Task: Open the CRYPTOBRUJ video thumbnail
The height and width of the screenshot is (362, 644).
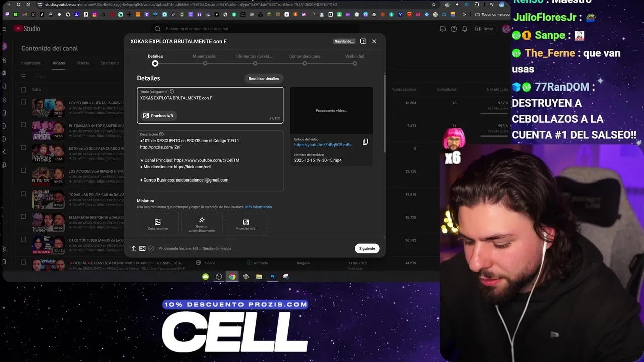Action: click(48, 107)
